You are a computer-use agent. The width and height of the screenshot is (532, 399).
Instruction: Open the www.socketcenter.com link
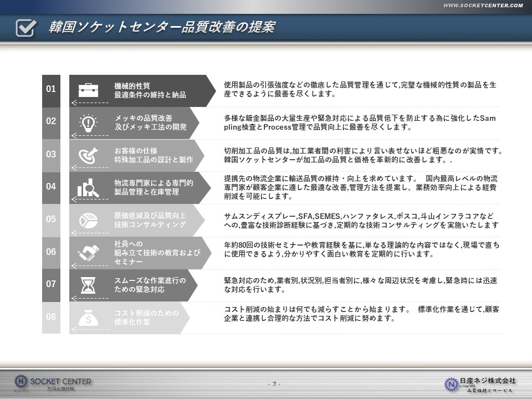(483, 6)
